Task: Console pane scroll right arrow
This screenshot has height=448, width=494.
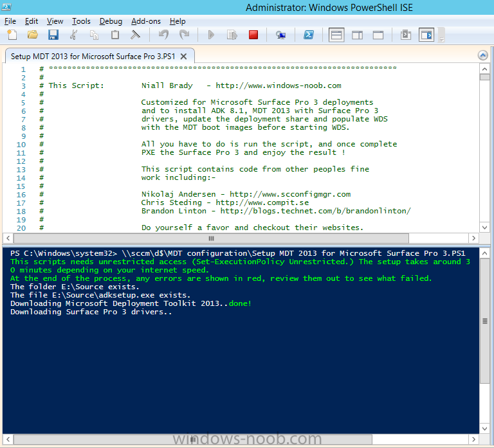Action: tap(473, 439)
